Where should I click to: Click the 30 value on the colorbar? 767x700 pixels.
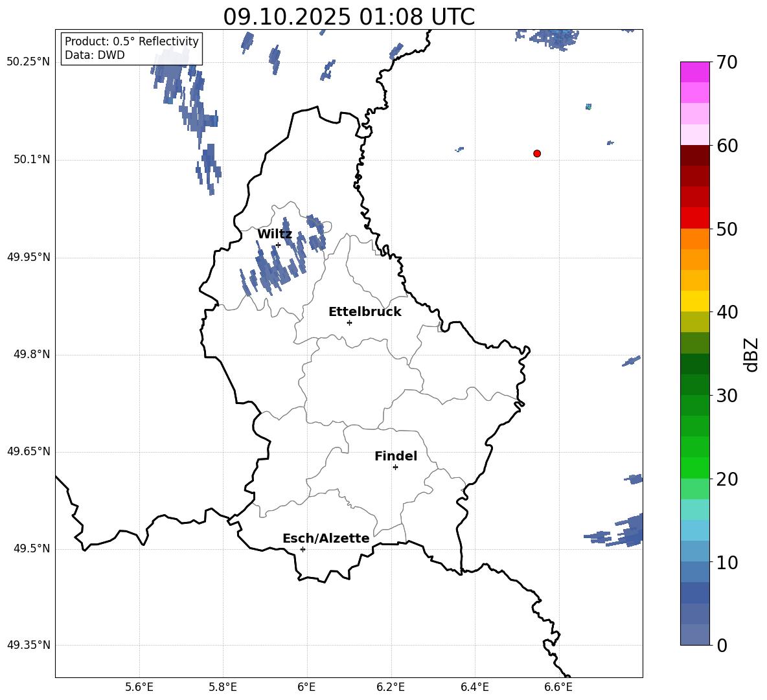tap(727, 396)
